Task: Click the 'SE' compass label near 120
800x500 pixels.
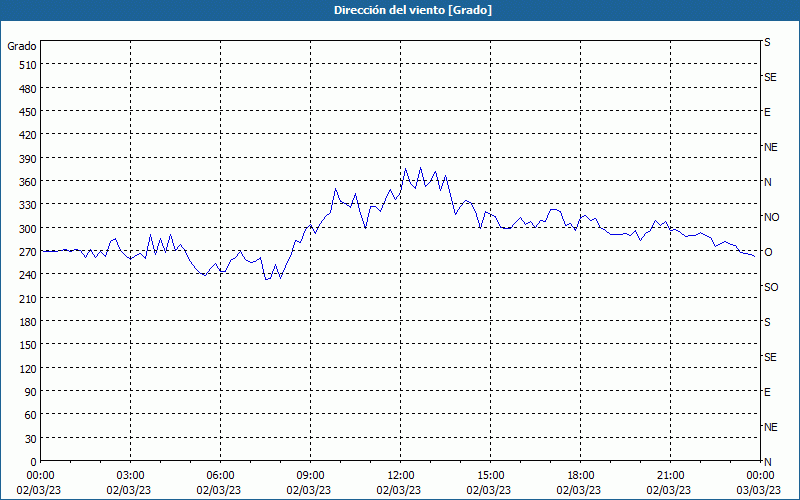Action: [770, 357]
